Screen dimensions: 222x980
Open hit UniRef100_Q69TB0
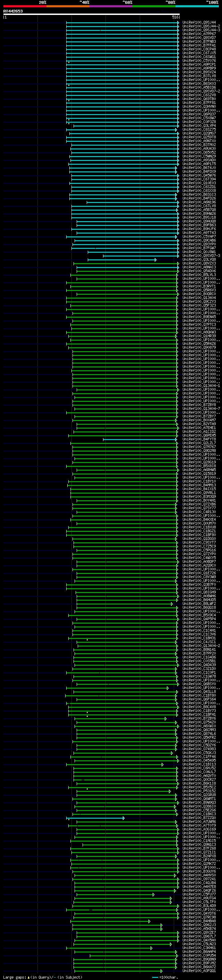199,99
